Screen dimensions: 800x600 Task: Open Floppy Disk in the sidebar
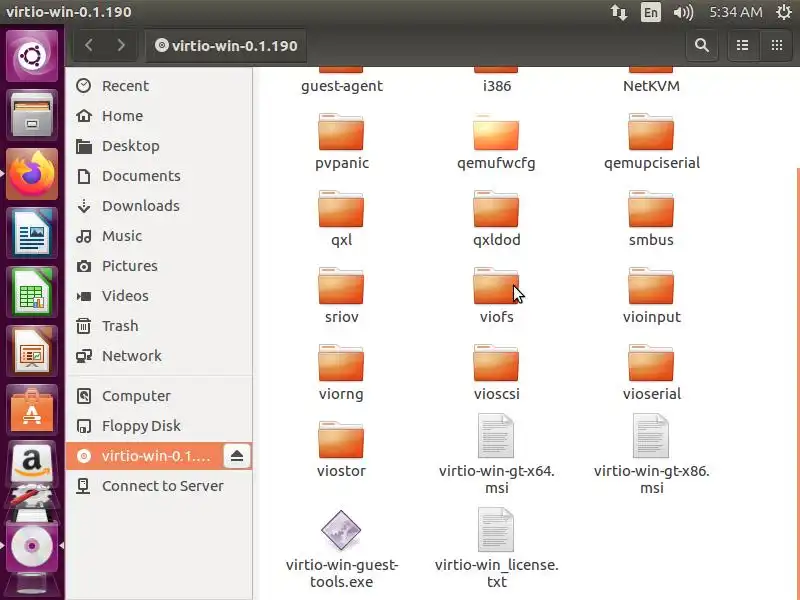[x=159, y=426]
